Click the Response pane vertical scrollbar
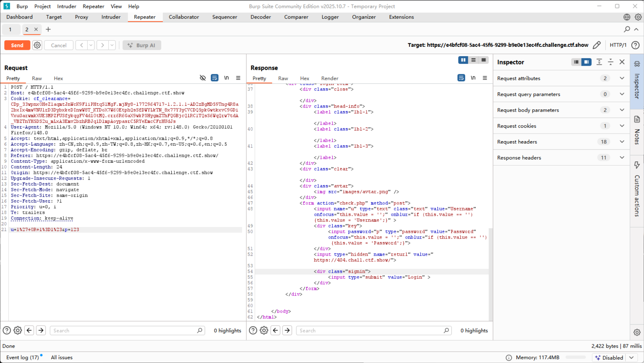This screenshot has width=644, height=363. pyautogui.click(x=490, y=274)
